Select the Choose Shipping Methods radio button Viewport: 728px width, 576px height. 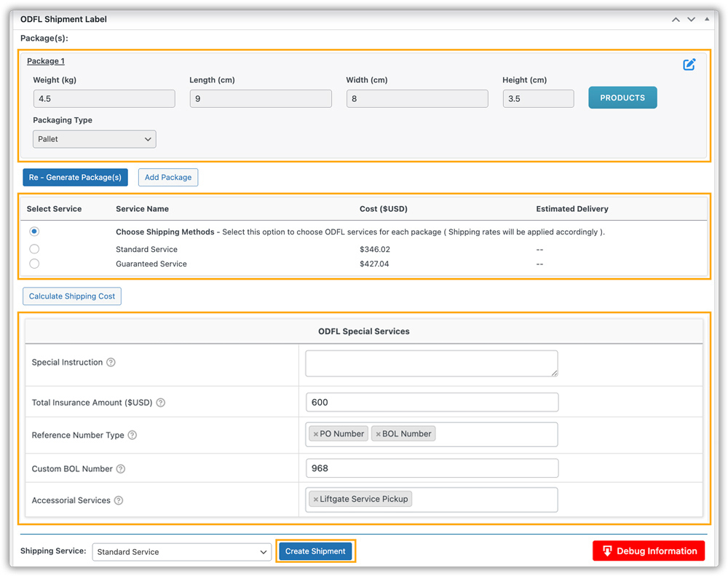click(x=33, y=231)
